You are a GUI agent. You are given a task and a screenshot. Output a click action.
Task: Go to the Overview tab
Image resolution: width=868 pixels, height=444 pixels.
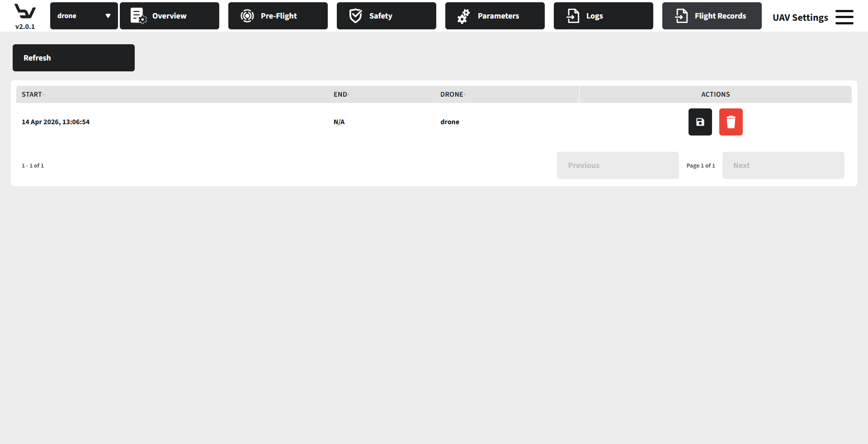tap(170, 16)
